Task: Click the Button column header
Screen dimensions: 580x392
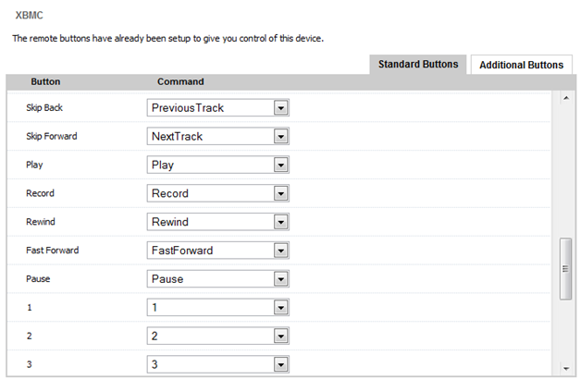Action: [x=45, y=81]
